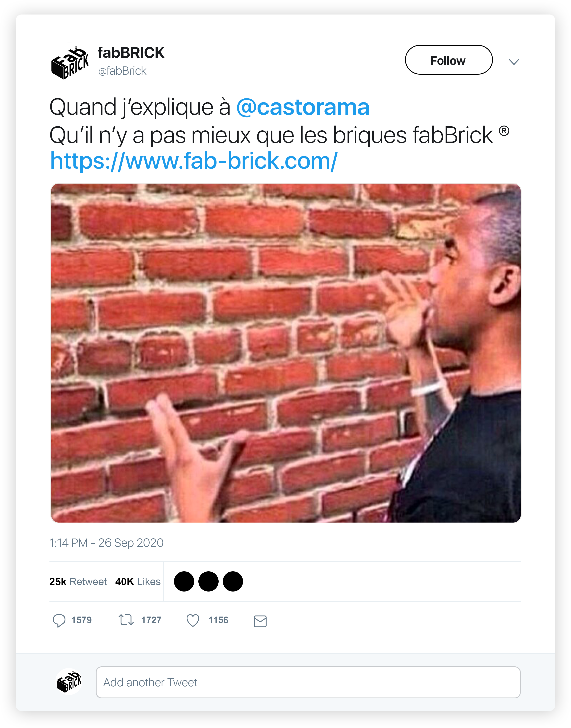The height and width of the screenshot is (728, 571).
Task: Click the Add another Tweet field
Action: 308,682
